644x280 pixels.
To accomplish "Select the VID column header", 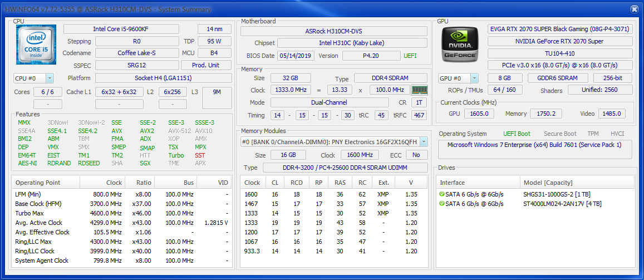I will pyautogui.click(x=214, y=183).
